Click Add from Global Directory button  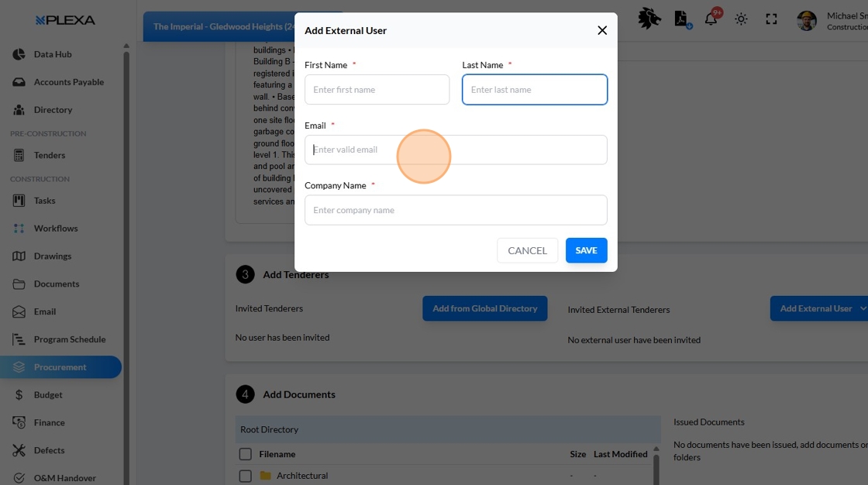[x=485, y=308]
